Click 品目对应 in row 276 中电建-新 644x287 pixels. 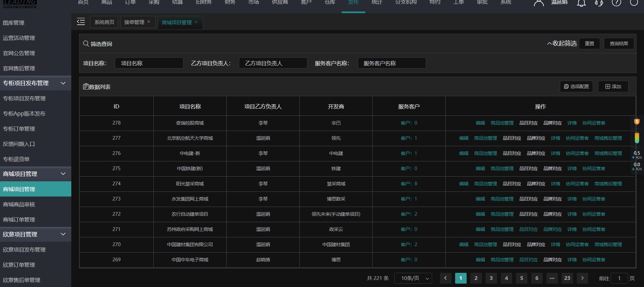pos(512,153)
